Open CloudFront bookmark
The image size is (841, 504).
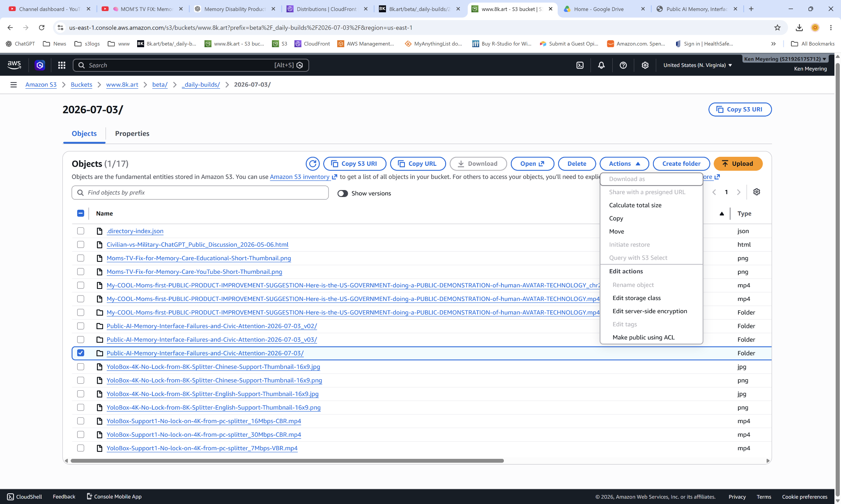[312, 44]
